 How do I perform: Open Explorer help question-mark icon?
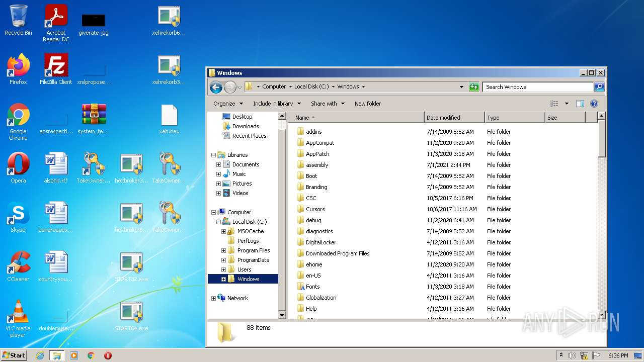pos(594,104)
